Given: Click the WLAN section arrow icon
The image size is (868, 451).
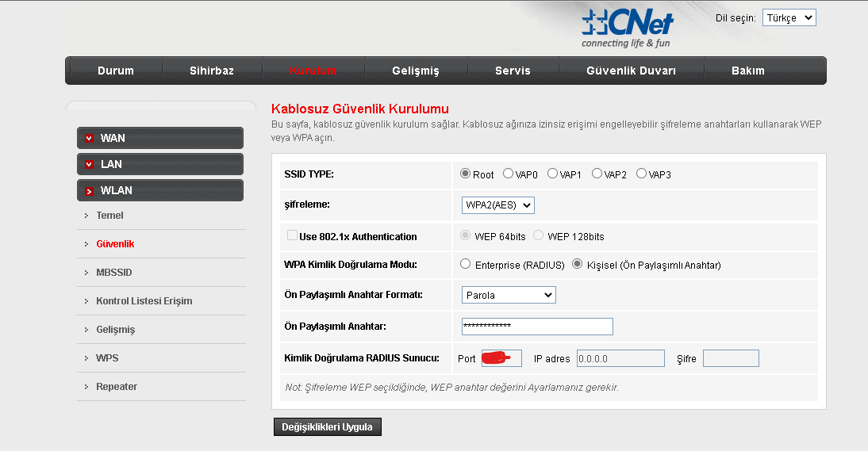Looking at the screenshot, I should pos(89,191).
